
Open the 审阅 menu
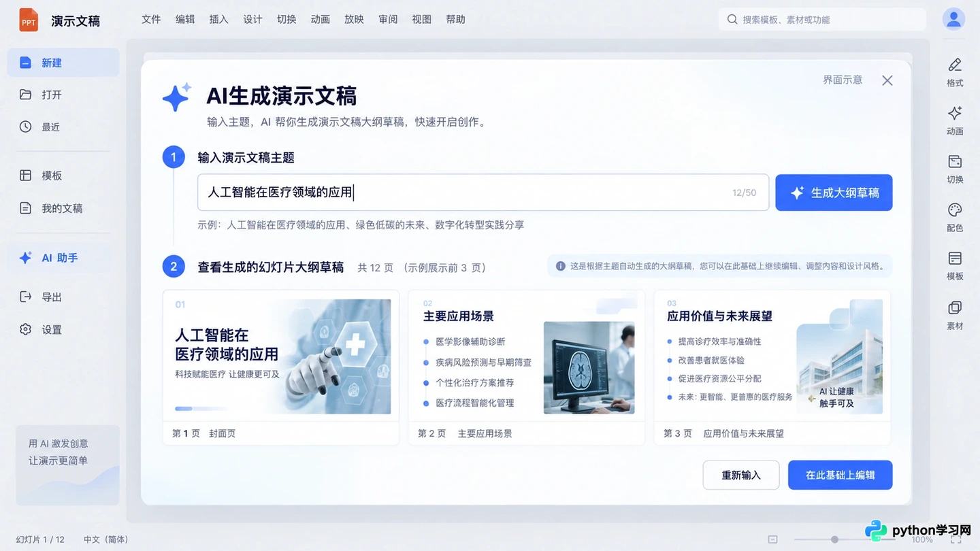388,19
